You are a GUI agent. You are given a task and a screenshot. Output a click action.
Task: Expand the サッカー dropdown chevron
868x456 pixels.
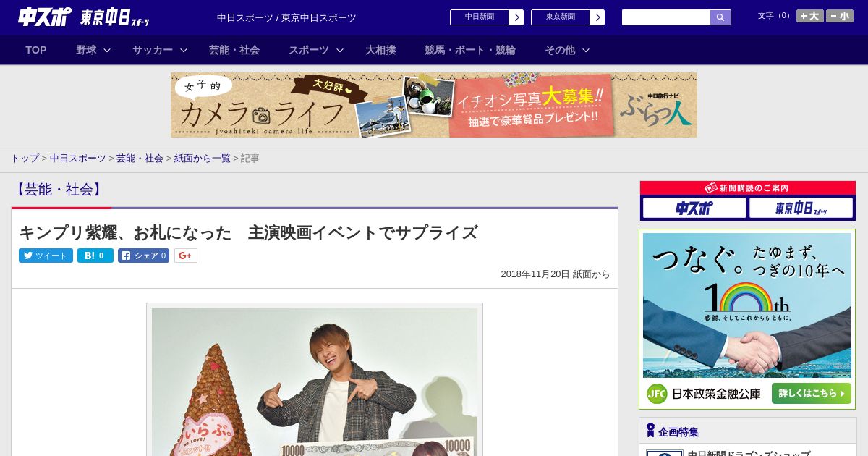point(184,50)
